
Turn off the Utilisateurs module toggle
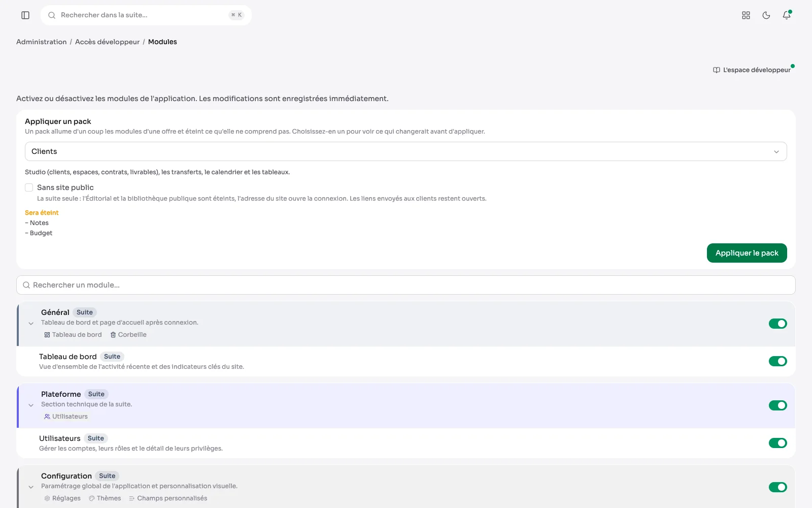[x=777, y=443]
